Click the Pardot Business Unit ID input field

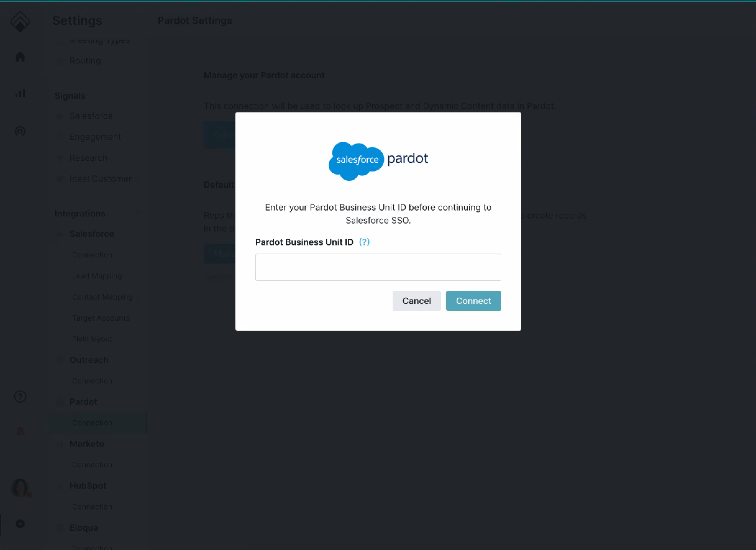378,267
